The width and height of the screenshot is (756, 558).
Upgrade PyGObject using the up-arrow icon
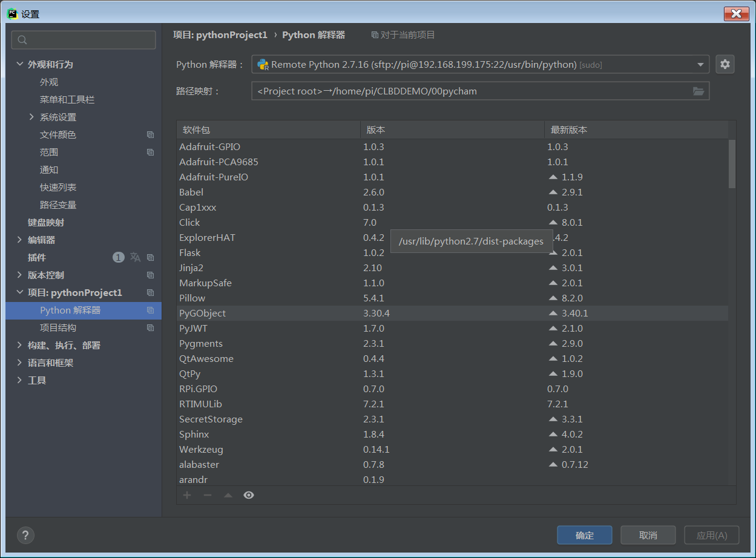coord(228,494)
